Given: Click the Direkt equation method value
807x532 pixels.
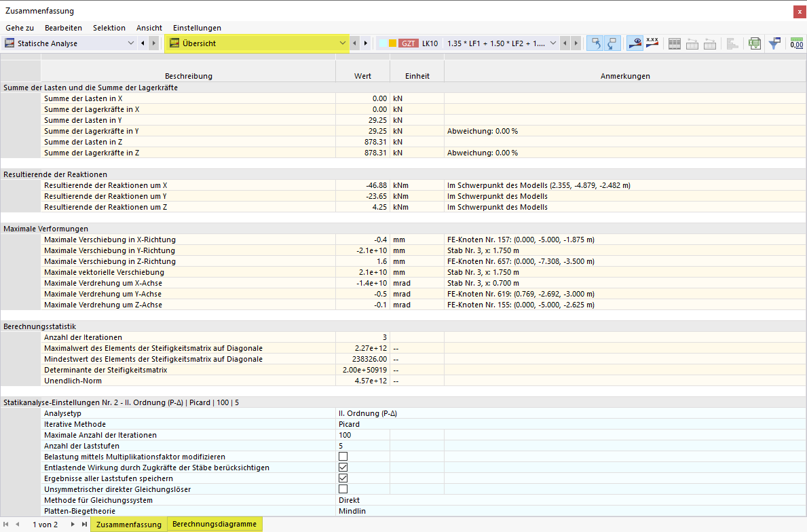Looking at the screenshot, I should tap(349, 500).
